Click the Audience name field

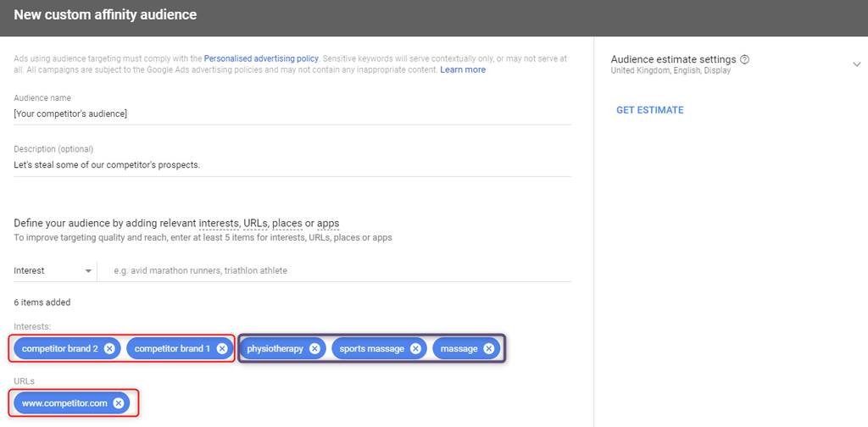[292, 114]
